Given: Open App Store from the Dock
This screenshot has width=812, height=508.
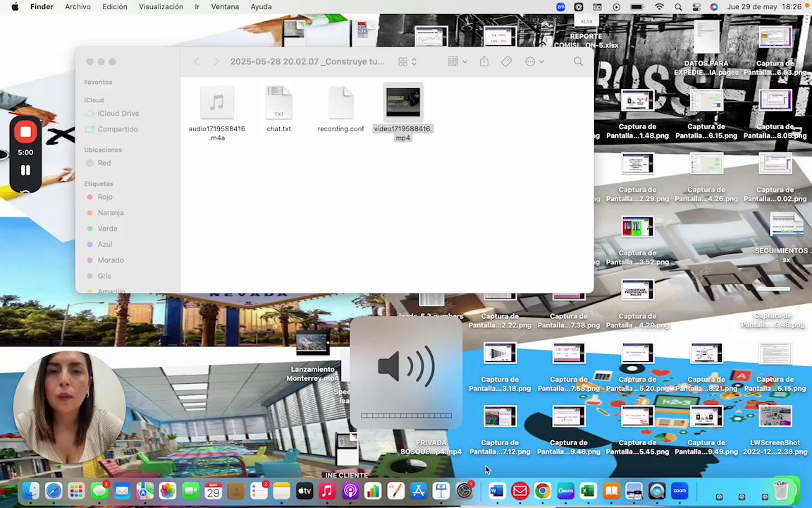Looking at the screenshot, I should point(419,490).
